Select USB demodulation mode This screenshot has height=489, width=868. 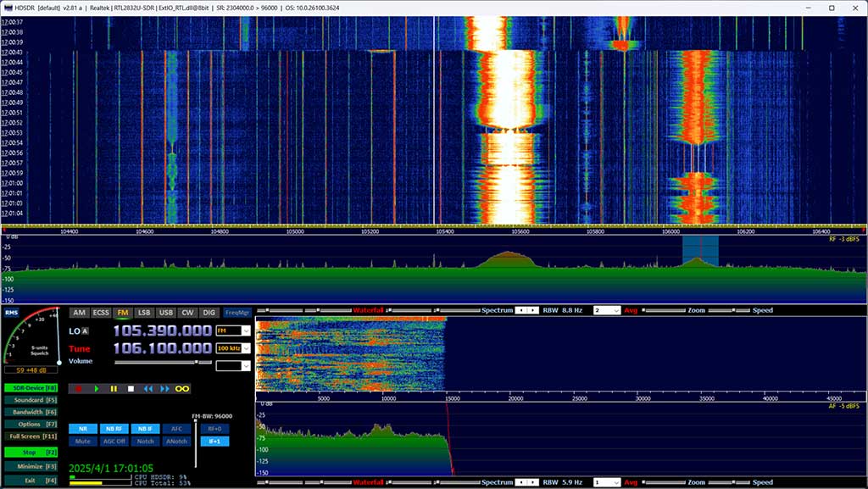[x=165, y=313]
